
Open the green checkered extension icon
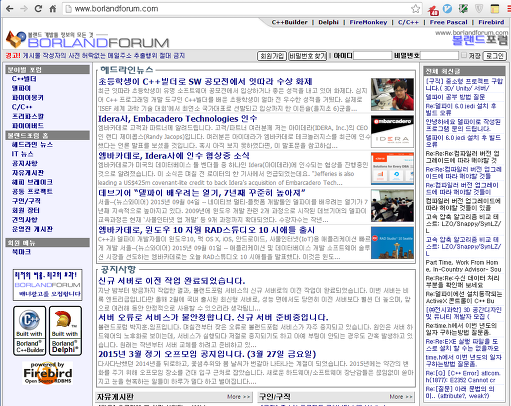point(463,8)
